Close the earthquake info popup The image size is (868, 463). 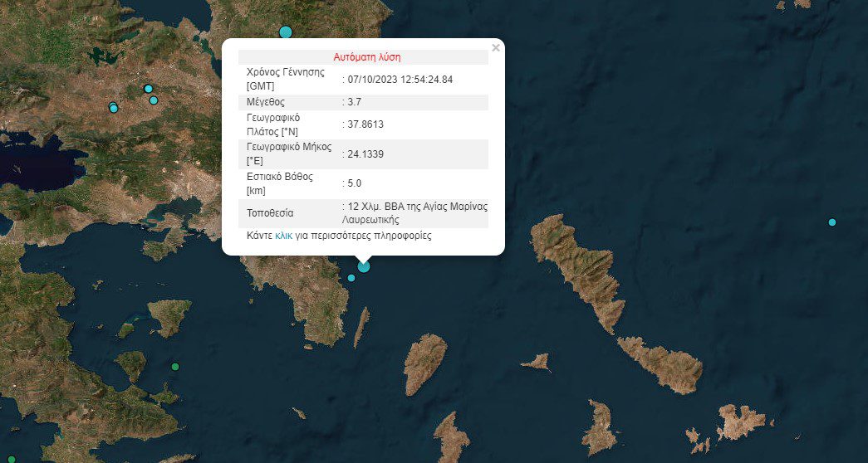496,48
